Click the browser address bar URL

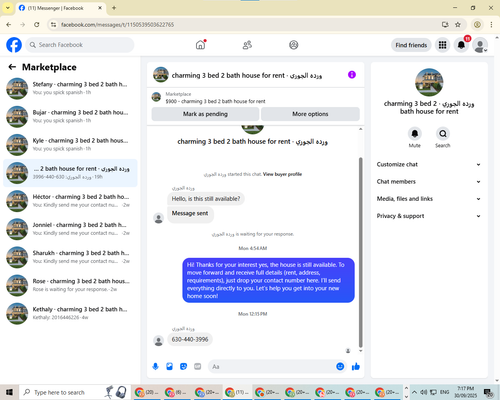(x=117, y=25)
